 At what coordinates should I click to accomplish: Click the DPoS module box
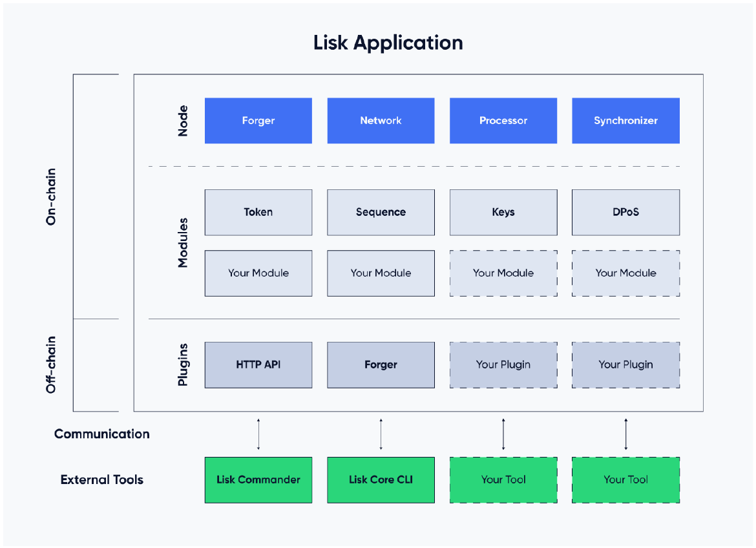[626, 212]
